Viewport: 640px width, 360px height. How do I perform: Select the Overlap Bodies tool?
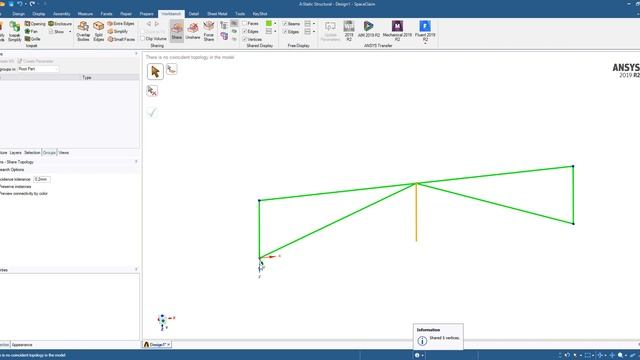[x=83, y=31]
